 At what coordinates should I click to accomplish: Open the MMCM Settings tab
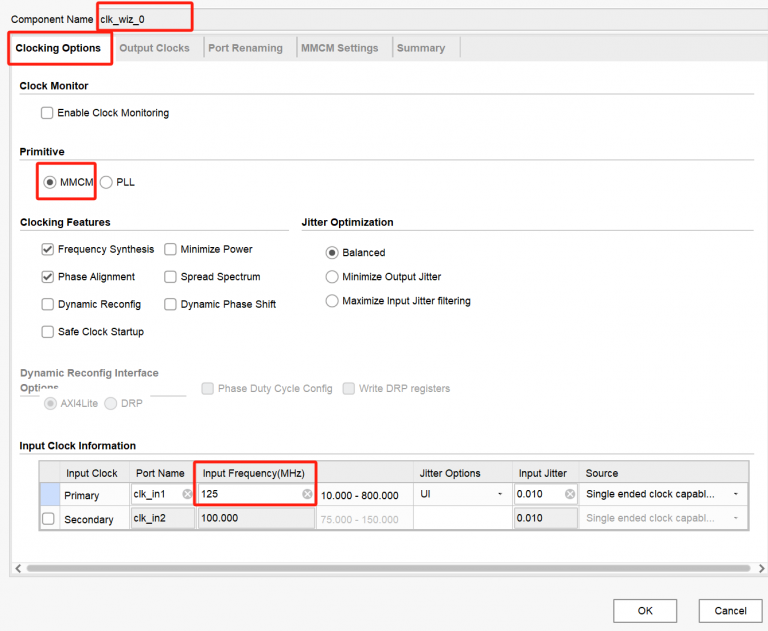pyautogui.click(x=339, y=48)
